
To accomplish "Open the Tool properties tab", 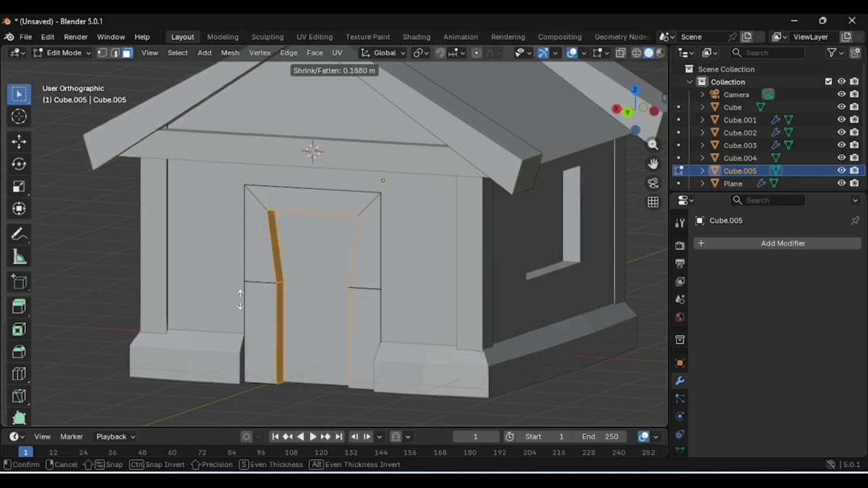I will click(x=680, y=222).
